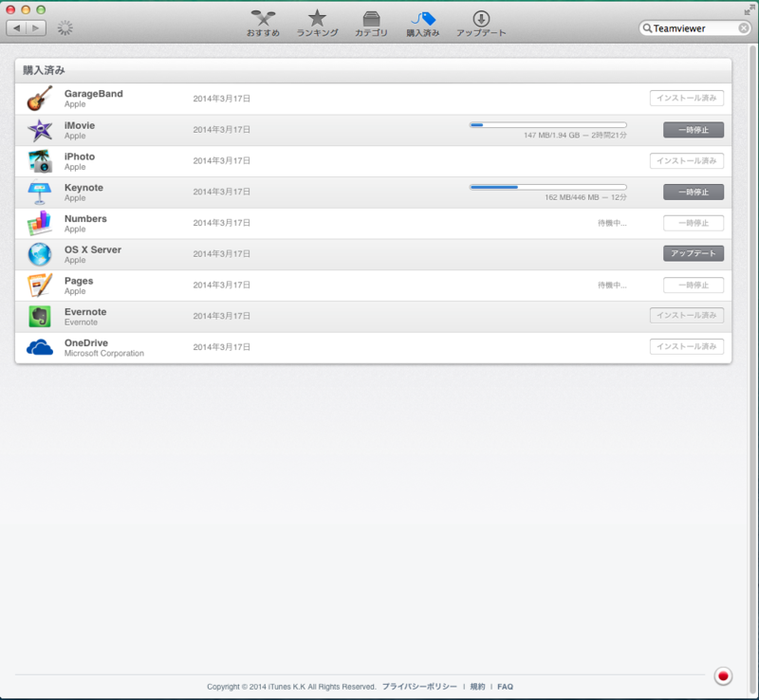Viewport: 759px width, 700px height.
Task: Click the Numbers chart icon
Action: (x=40, y=223)
